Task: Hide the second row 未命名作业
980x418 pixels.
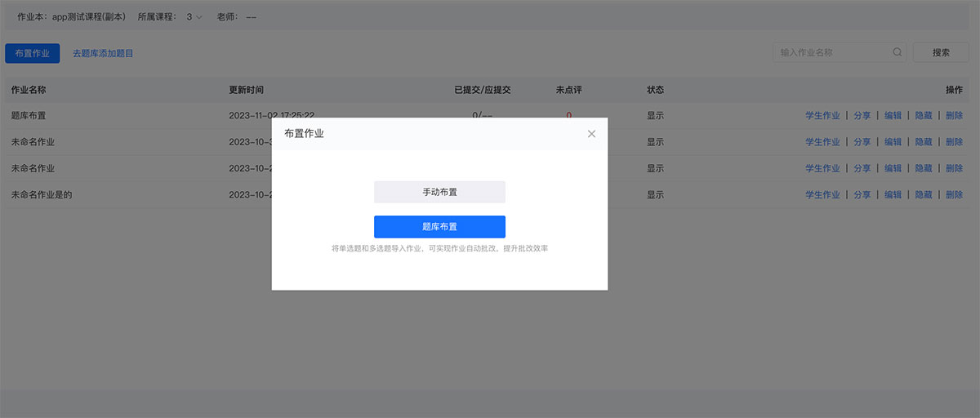Action: click(923, 142)
